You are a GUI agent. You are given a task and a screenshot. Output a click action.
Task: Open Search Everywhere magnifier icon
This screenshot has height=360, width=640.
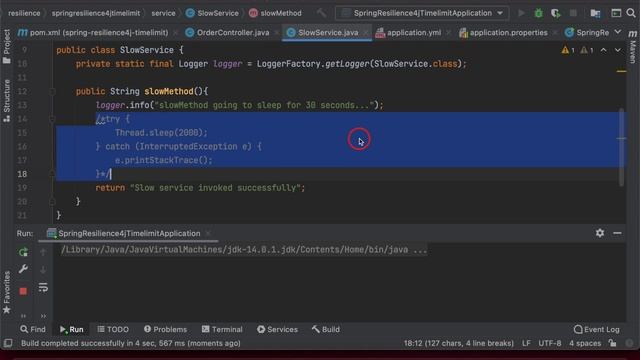pyautogui.click(x=631, y=13)
